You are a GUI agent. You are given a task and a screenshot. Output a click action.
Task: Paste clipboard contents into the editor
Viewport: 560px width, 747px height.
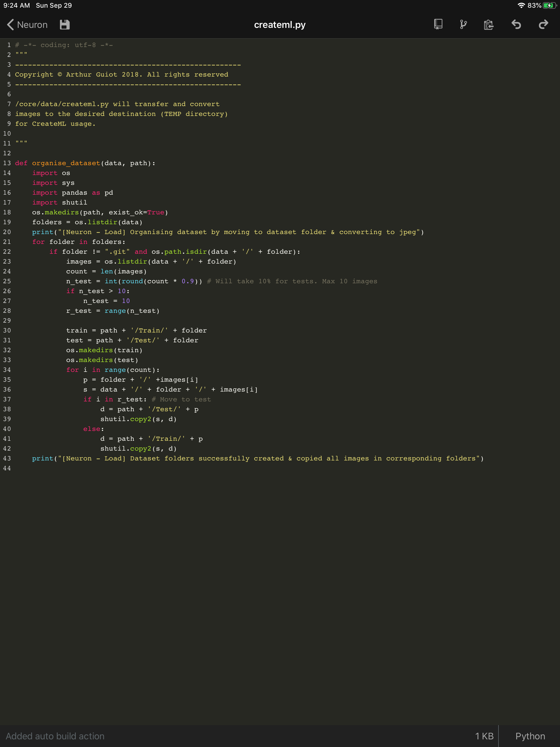coord(488,25)
